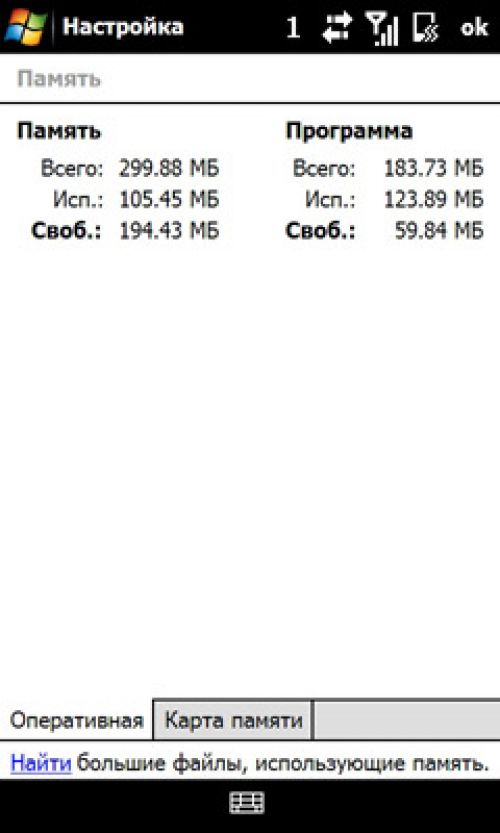
Task: Open the Windows Start flag icon
Action: (26, 26)
